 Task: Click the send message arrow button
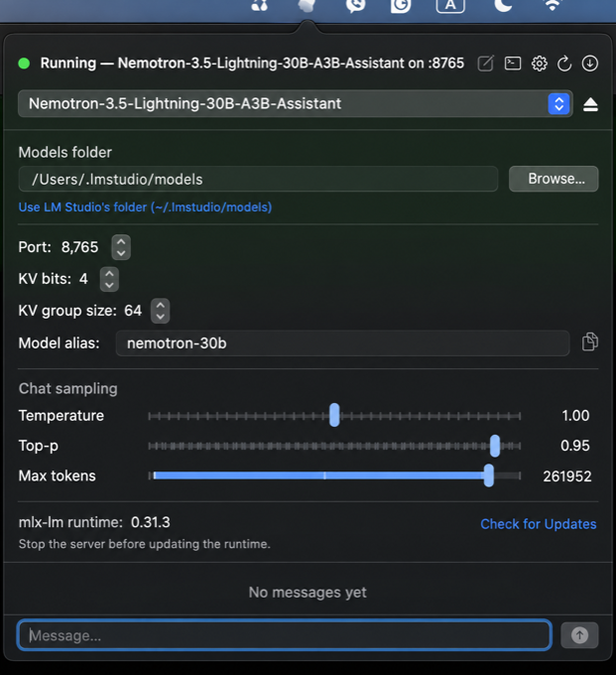579,635
